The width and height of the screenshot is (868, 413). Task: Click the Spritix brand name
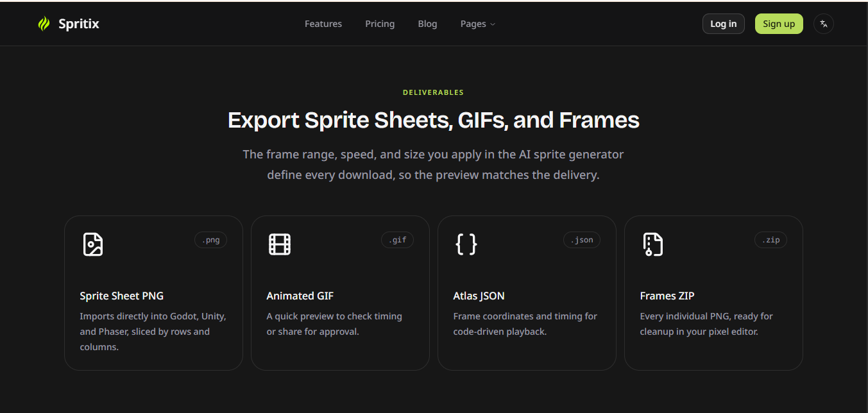tap(79, 24)
